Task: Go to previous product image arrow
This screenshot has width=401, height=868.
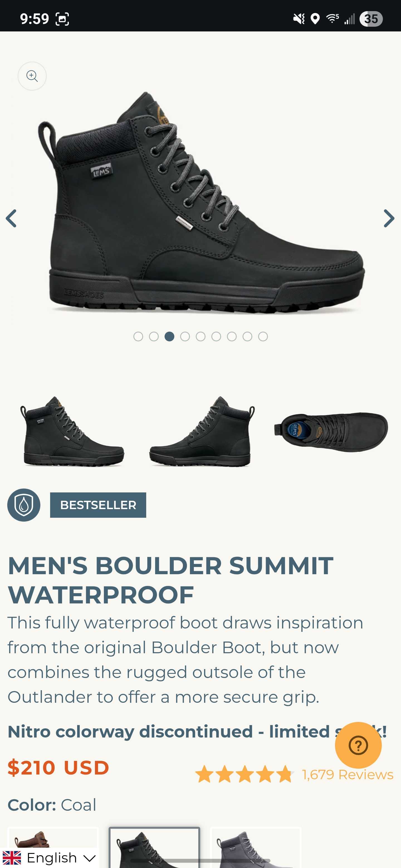Action: 11,218
